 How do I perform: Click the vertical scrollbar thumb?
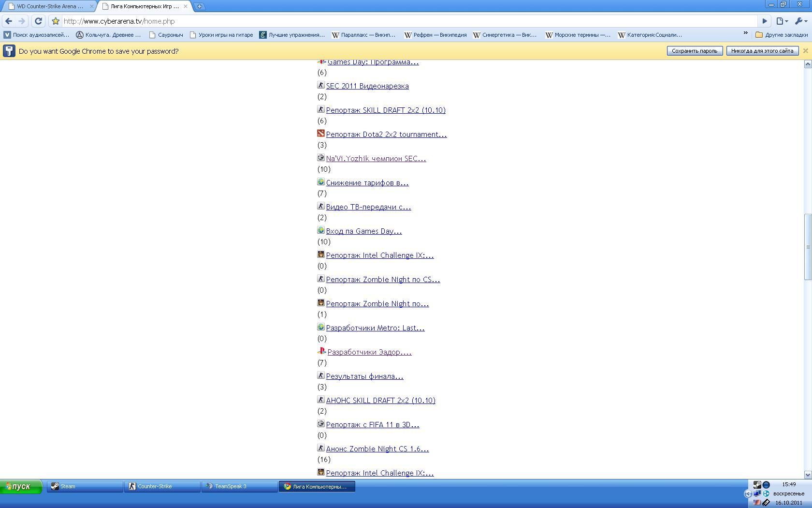click(x=808, y=247)
